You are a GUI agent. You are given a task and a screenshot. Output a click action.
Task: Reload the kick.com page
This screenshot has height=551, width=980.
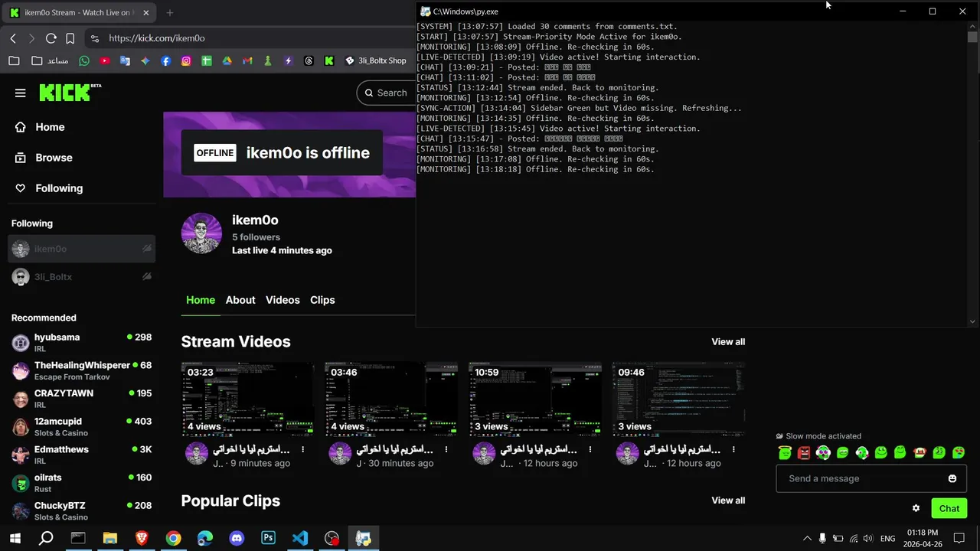[x=51, y=38]
